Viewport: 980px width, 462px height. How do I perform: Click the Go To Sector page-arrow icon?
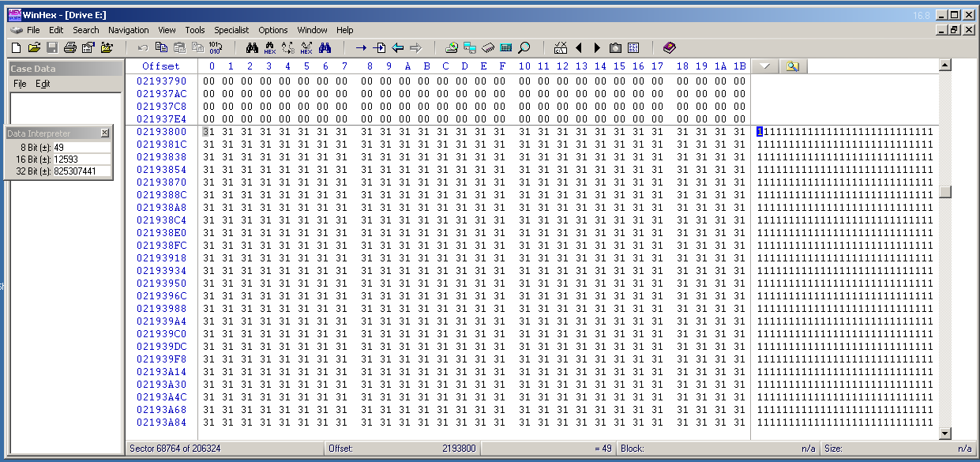[379, 47]
